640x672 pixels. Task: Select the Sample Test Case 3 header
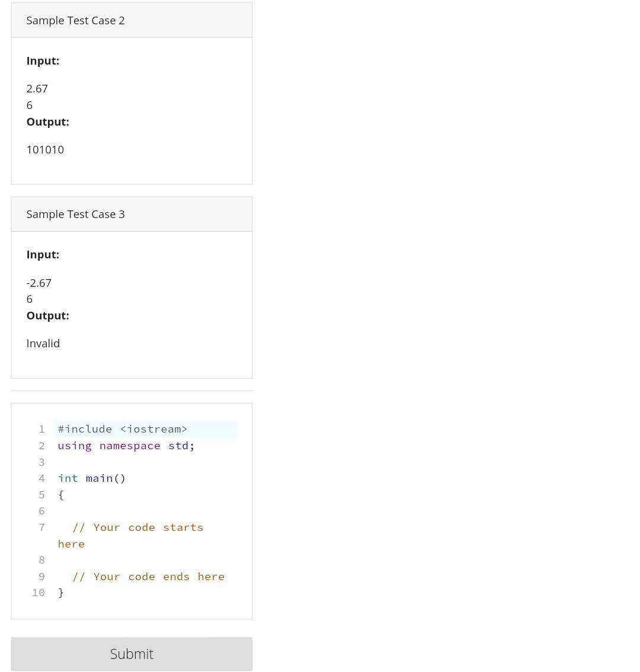click(75, 214)
